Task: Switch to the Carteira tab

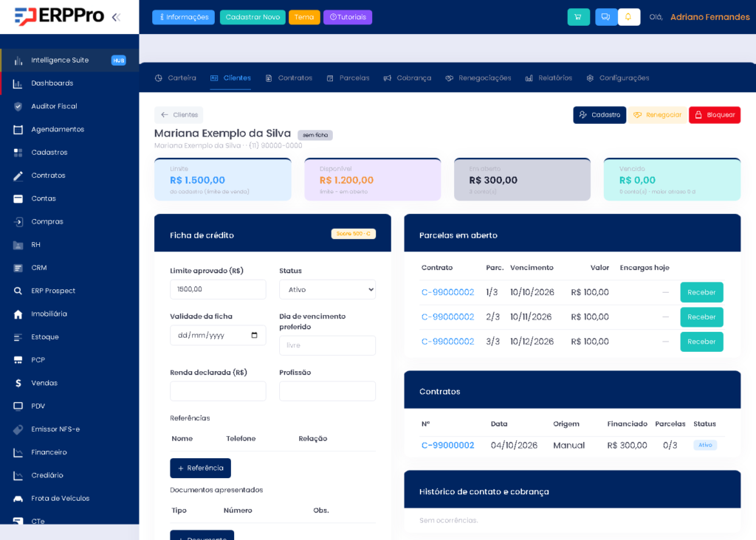Action: pyautogui.click(x=176, y=78)
